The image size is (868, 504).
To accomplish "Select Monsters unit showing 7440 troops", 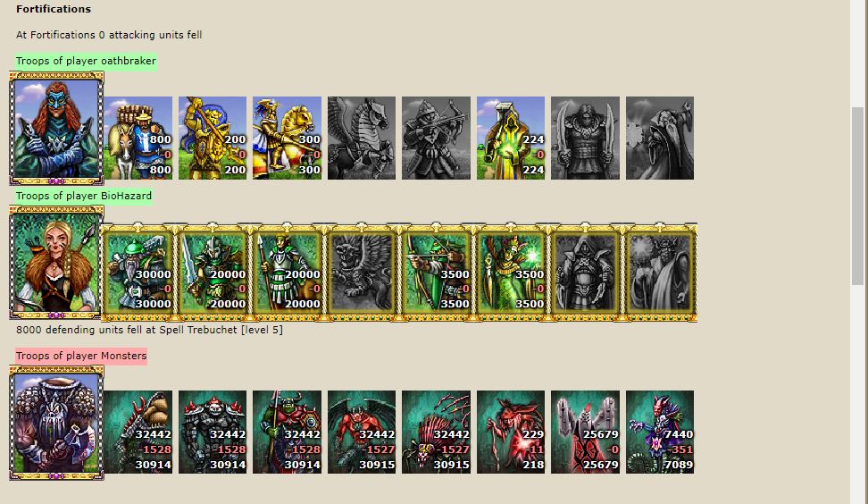I will tap(659, 432).
